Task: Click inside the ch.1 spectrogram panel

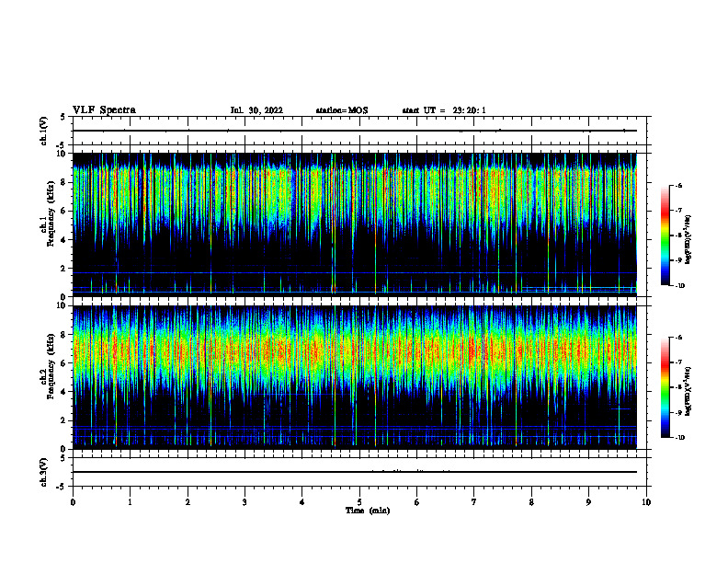Action: point(355,224)
